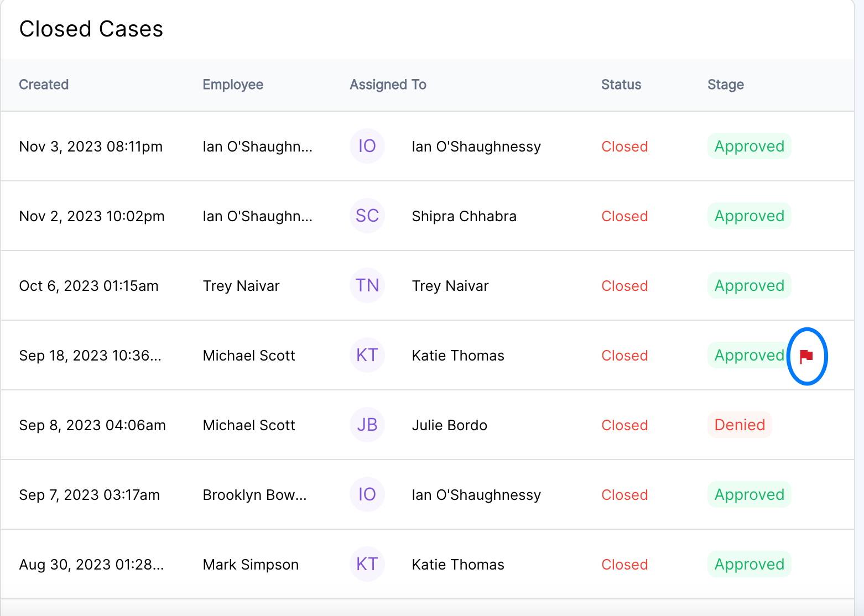The width and height of the screenshot is (864, 616).
Task: Click employee Michael Scott in the Sep 18 row
Action: [249, 356]
